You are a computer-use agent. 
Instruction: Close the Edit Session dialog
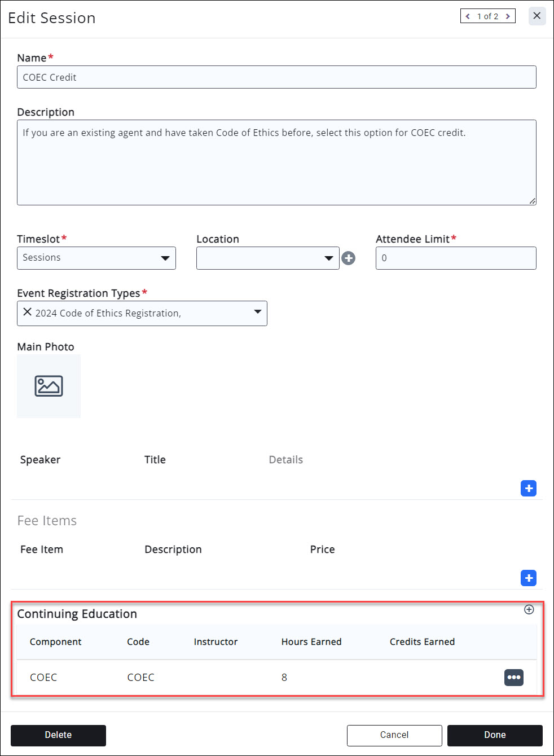pos(537,16)
